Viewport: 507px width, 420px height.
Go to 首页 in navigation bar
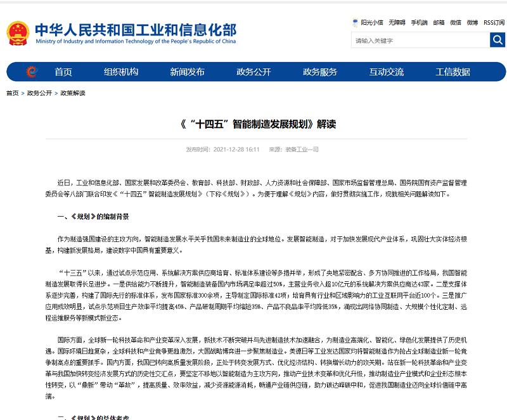(63, 72)
